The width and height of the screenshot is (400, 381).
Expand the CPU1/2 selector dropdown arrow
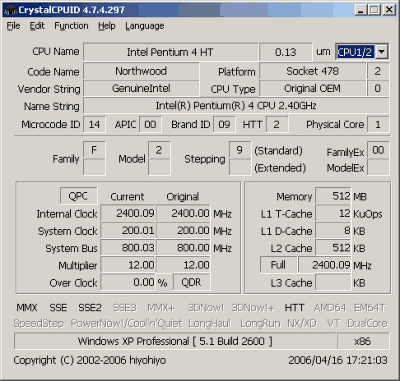tap(381, 52)
